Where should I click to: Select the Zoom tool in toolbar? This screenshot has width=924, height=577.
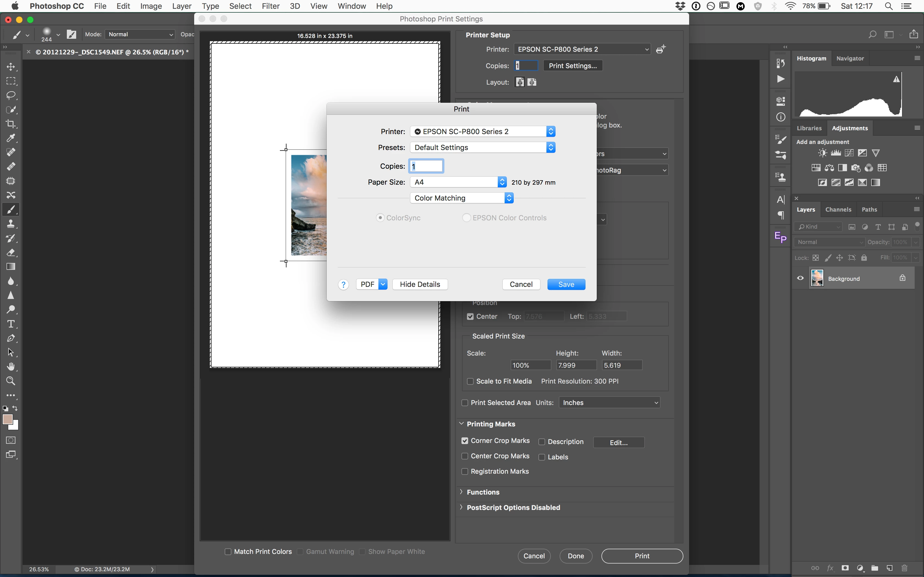tap(11, 381)
